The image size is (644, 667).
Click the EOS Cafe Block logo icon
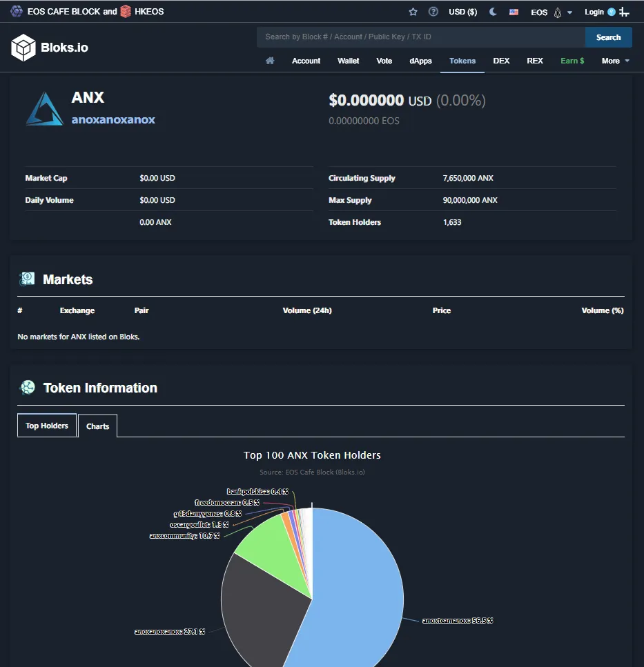[17, 12]
